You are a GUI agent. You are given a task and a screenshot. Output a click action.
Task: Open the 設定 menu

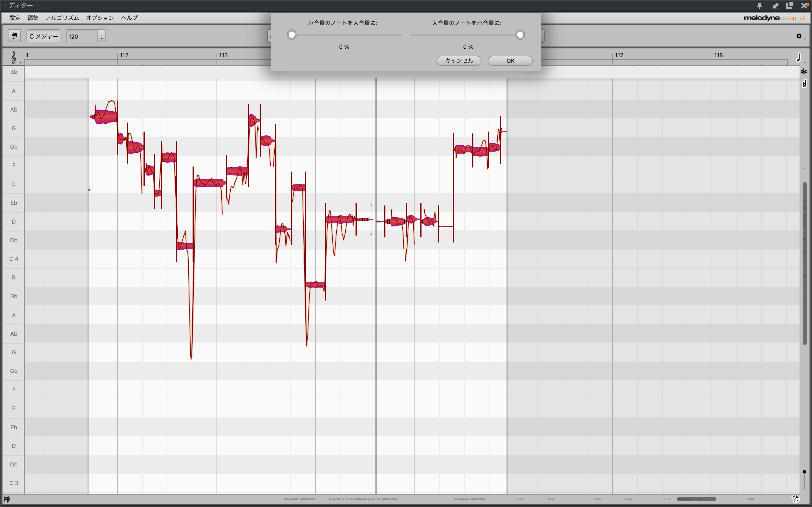(x=15, y=18)
